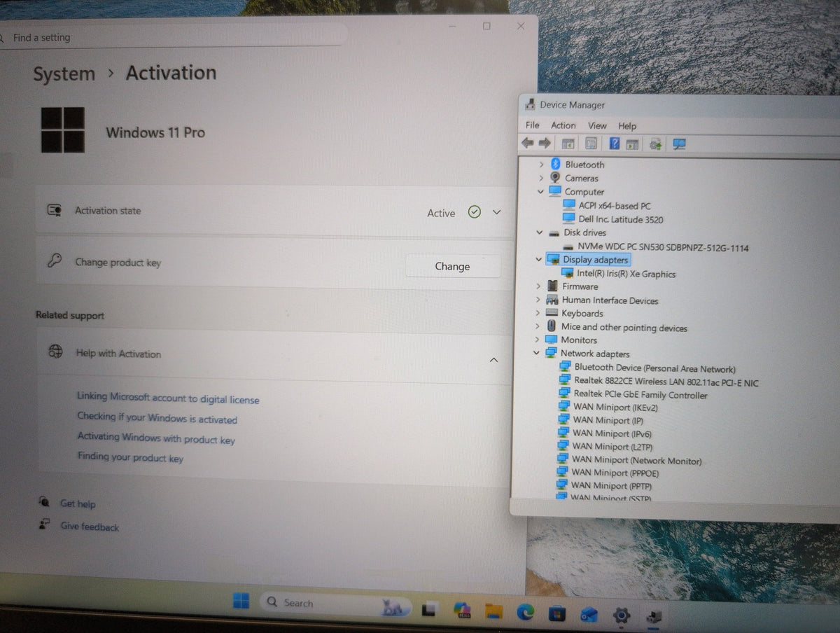Screen dimensions: 840x633
Task: Click the Back arrow in Device Manager toolbar
Action: 527,143
